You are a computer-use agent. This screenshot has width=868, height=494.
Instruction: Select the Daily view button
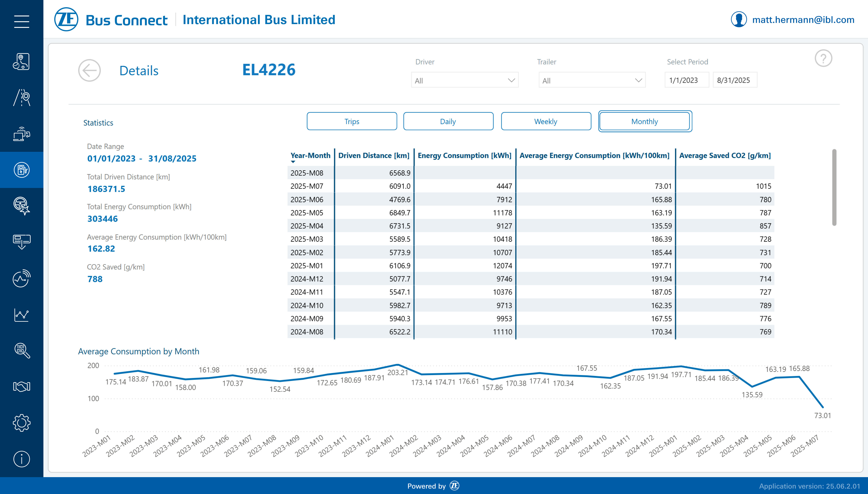[448, 121]
